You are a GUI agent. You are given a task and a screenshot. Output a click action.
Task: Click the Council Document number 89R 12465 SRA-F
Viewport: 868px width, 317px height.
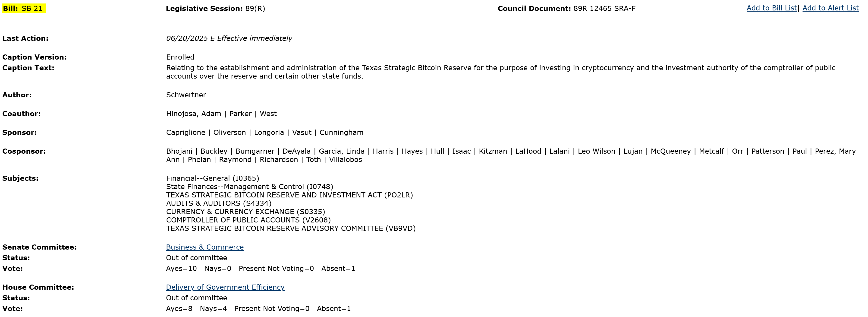click(604, 8)
